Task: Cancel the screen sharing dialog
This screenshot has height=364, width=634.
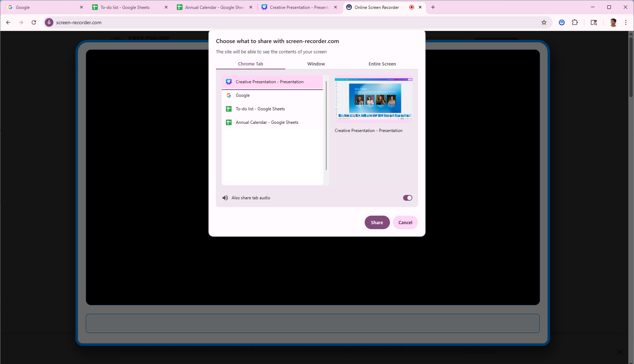Action: pyautogui.click(x=405, y=222)
